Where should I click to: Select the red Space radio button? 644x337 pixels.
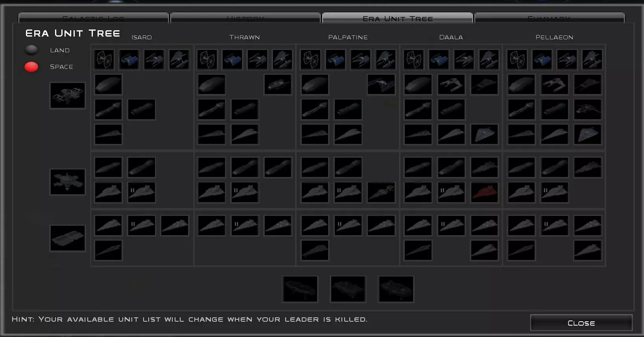click(x=31, y=67)
